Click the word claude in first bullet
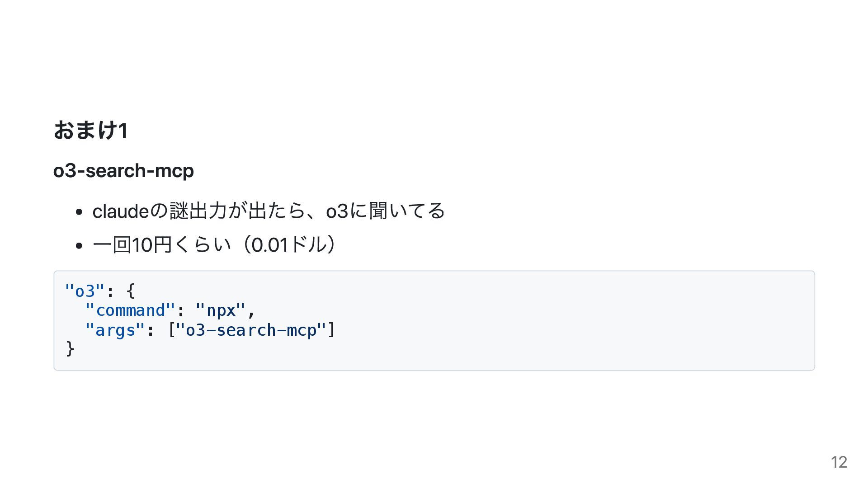Image resolution: width=868 pixels, height=488 pixels. pyautogui.click(x=121, y=211)
